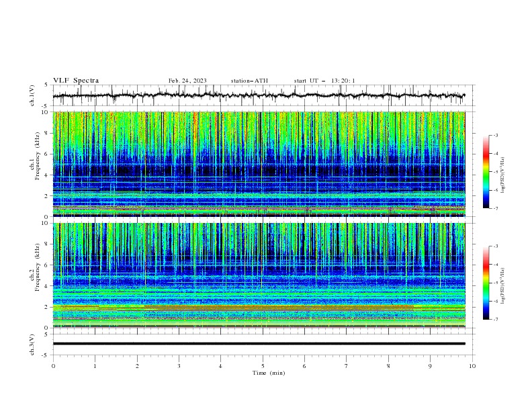The width and height of the screenshot is (532, 411).
Task: Click inside the ch.1 spectrogram panel
Action: coord(259,164)
